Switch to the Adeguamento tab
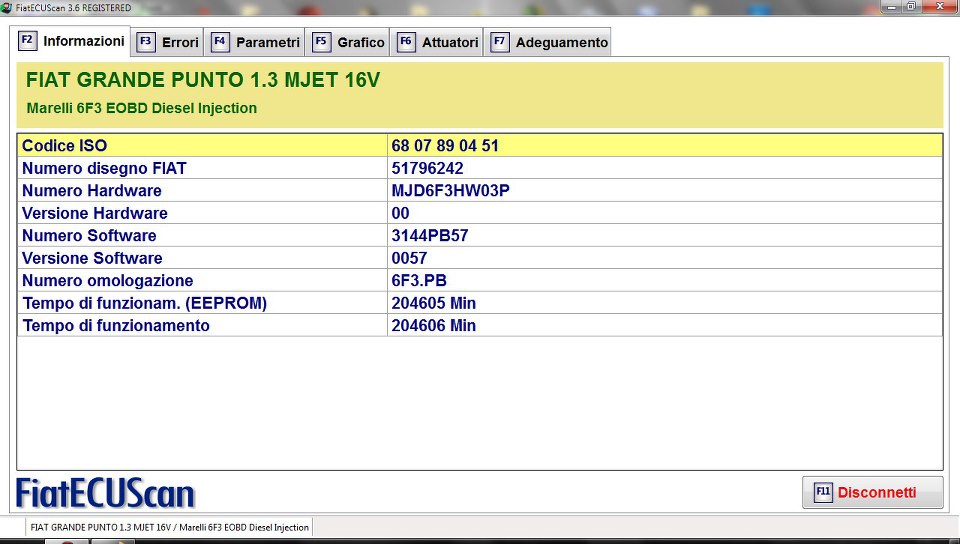 [x=549, y=42]
